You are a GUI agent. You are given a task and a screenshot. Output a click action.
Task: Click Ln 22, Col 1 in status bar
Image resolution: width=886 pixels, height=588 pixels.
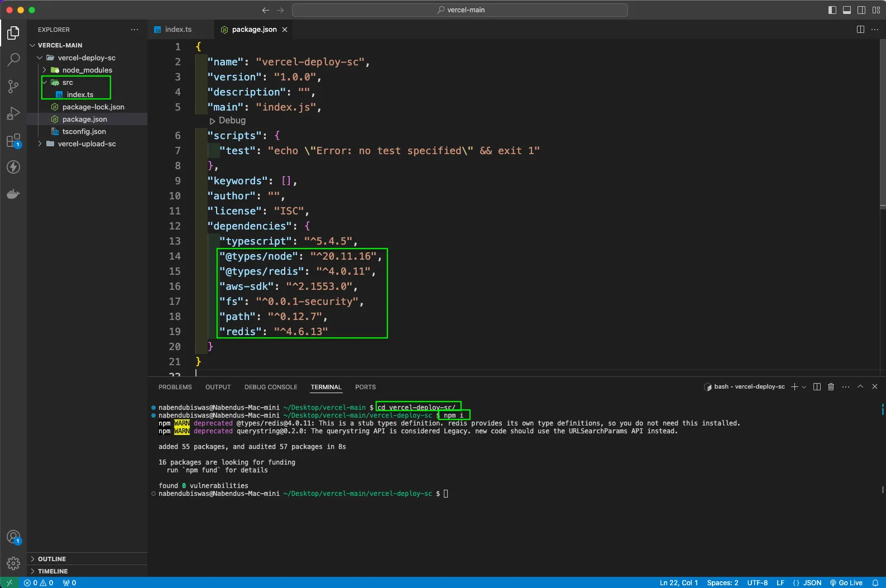click(x=678, y=582)
